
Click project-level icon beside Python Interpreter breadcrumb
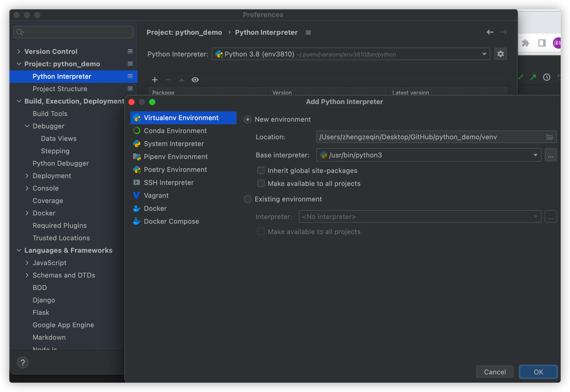[308, 33]
